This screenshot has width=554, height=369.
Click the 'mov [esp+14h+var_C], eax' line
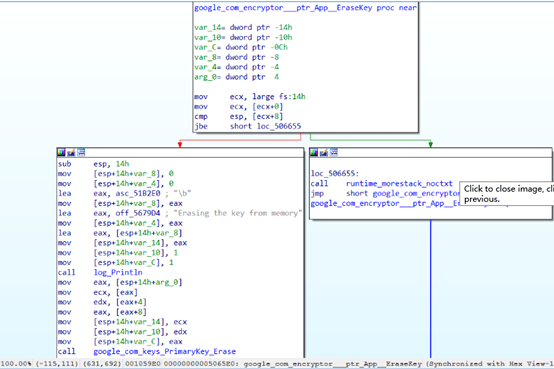[x=120, y=342]
